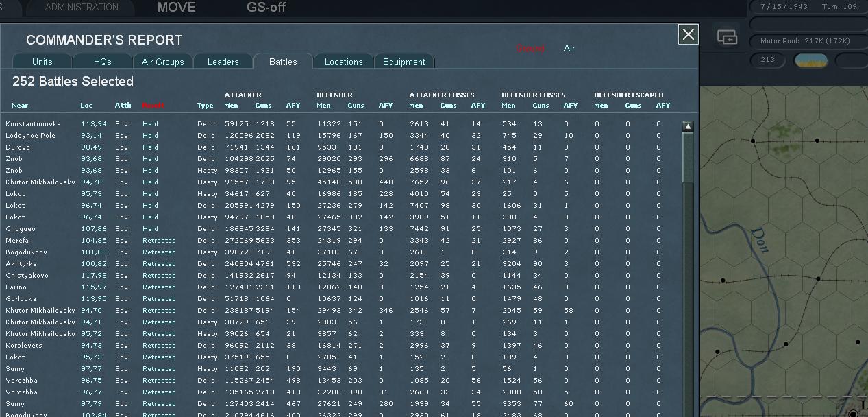Click the 213 value pill
The image size is (868, 417).
point(768,60)
